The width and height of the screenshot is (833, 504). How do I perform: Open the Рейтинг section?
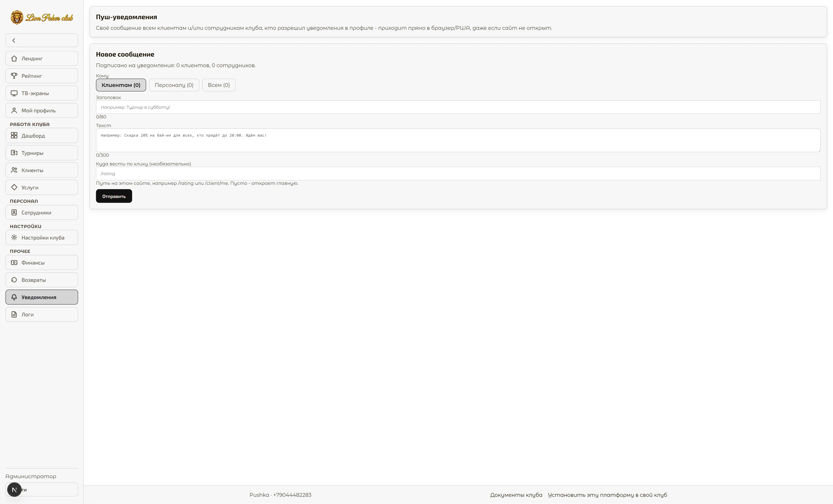[42, 76]
